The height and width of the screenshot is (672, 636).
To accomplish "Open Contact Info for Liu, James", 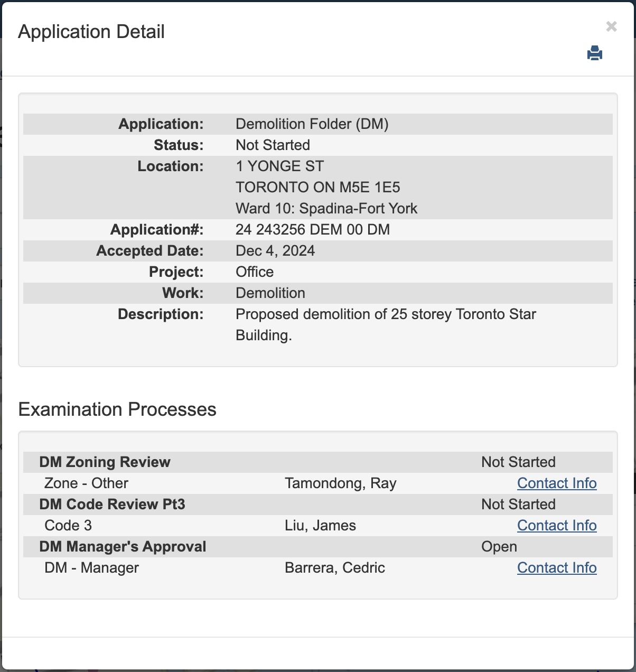I will tap(556, 526).
